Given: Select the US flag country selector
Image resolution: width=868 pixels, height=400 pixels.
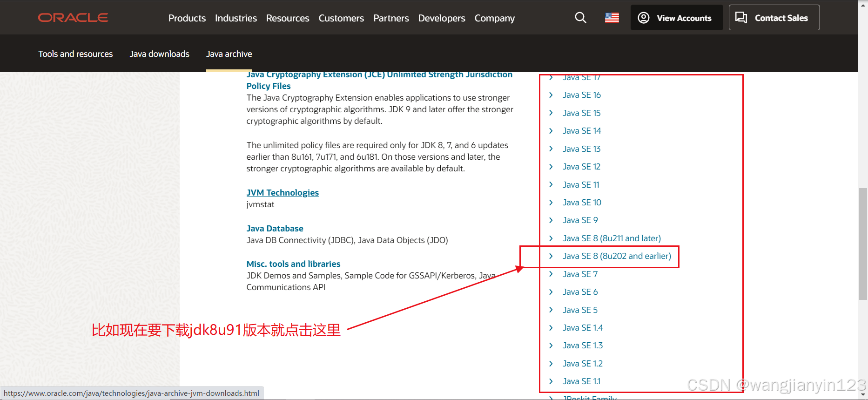Looking at the screenshot, I should tap(612, 18).
